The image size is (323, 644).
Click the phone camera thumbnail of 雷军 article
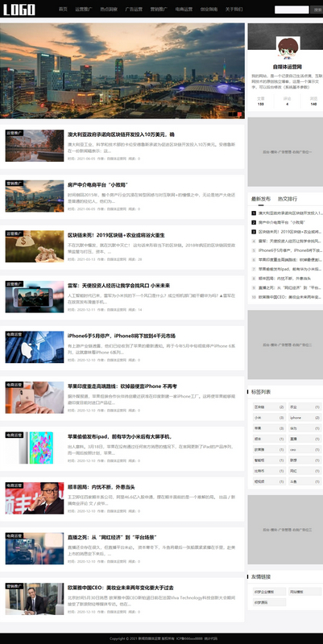tap(35, 297)
